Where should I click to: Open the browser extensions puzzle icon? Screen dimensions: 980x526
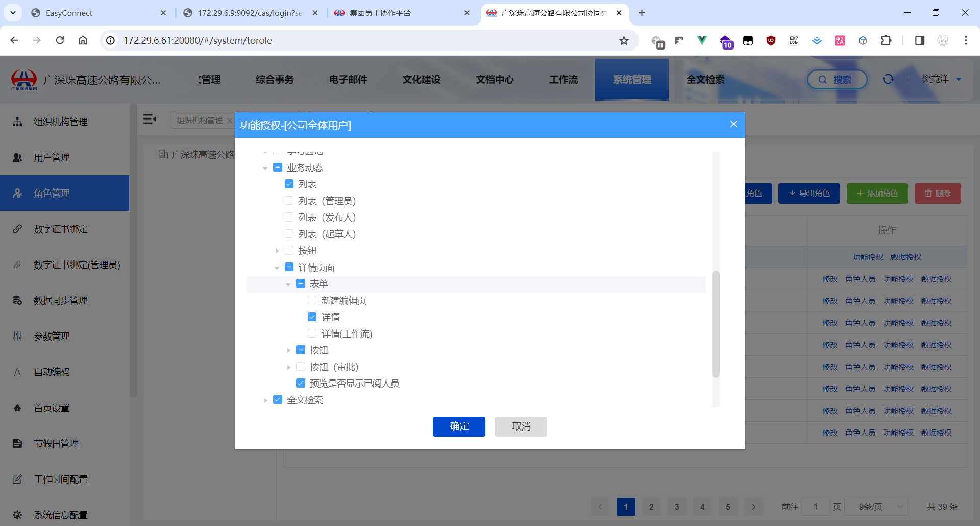[x=886, y=40]
